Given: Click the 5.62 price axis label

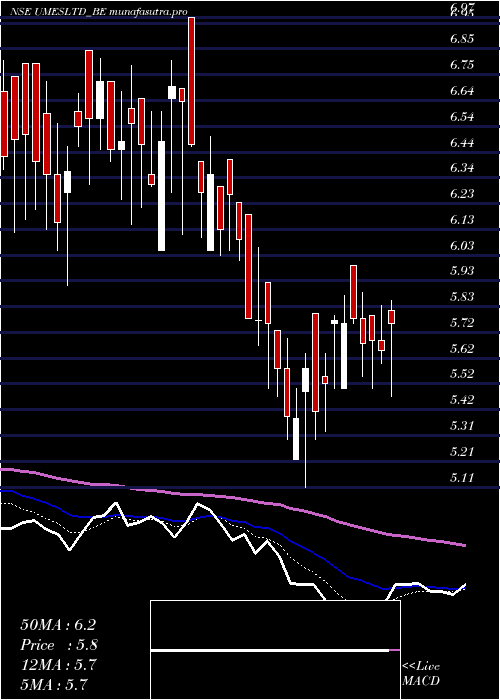Looking at the screenshot, I should pos(462,348).
